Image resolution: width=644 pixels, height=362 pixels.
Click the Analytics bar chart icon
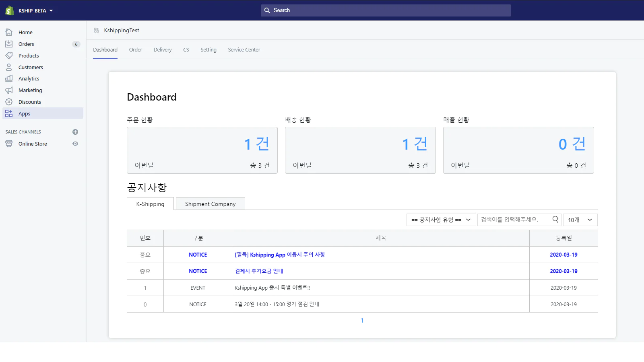(x=9, y=78)
